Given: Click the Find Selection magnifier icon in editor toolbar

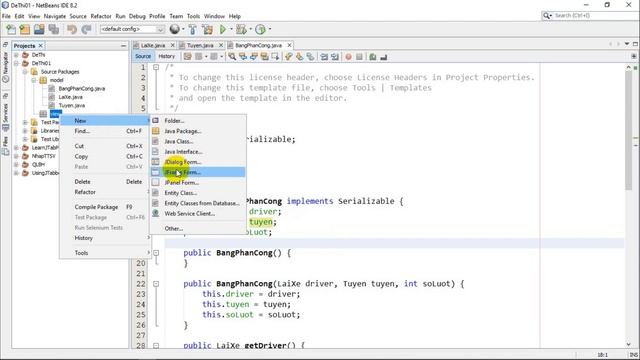Looking at the screenshot, I should pos(232,57).
